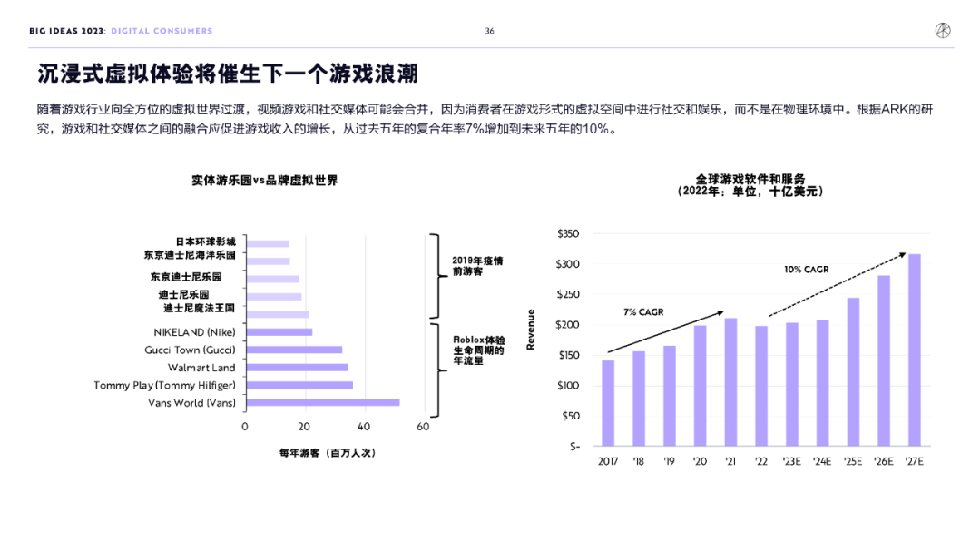Click the '7% CAGR' annotation
Image resolution: width=980 pixels, height=552 pixels.
click(x=643, y=312)
